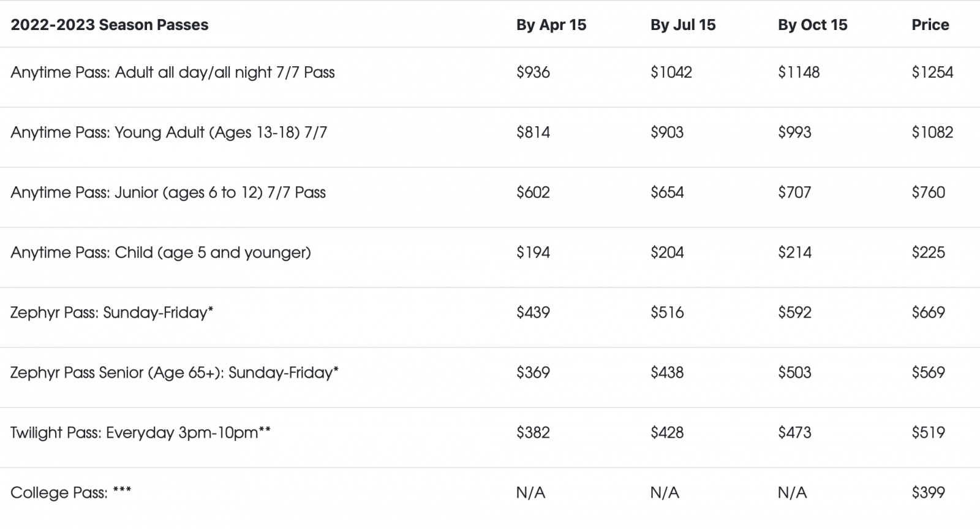
Task: Select the Zephyr Pass Sunday-Friday label
Action: (112, 313)
